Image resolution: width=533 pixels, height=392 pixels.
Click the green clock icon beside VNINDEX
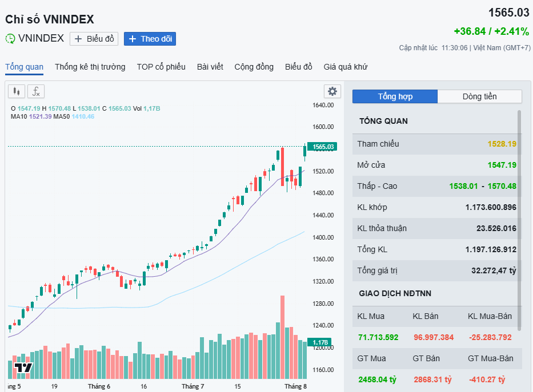[10, 38]
